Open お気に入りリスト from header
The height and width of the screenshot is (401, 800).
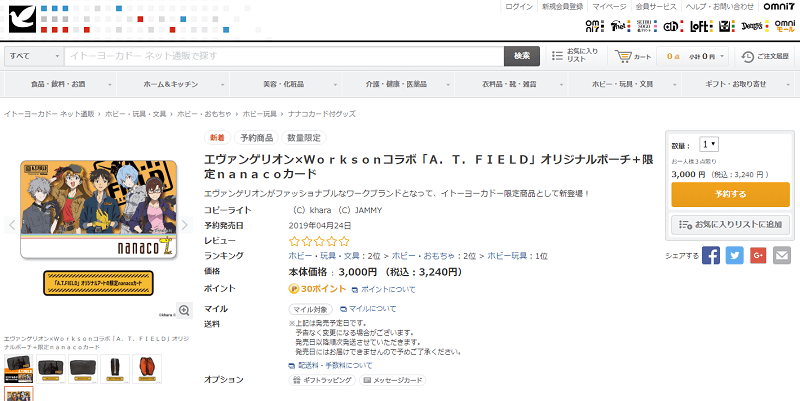pos(575,56)
